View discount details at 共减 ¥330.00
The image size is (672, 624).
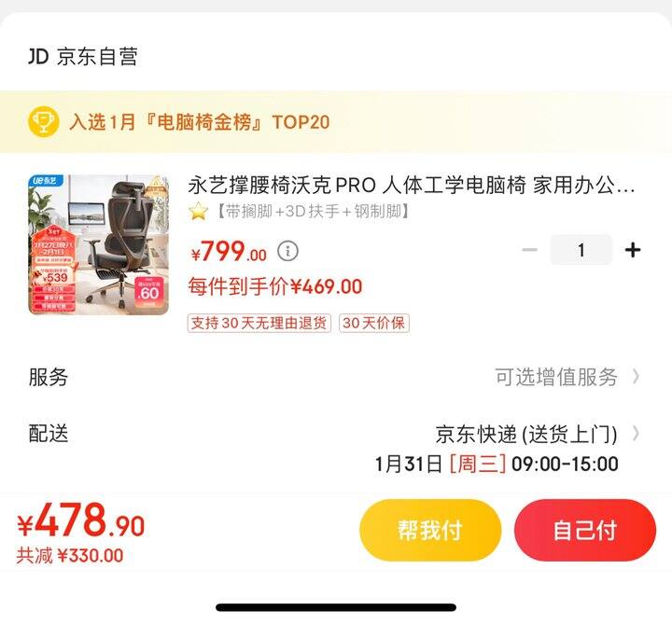(x=70, y=556)
